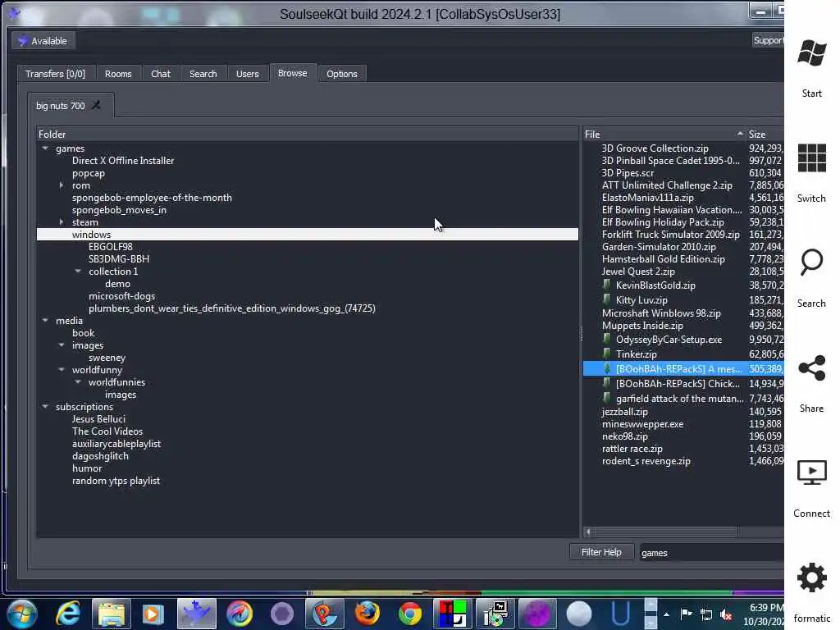This screenshot has height=630, width=840.
Task: Collapse the media folder
Action: pos(46,321)
